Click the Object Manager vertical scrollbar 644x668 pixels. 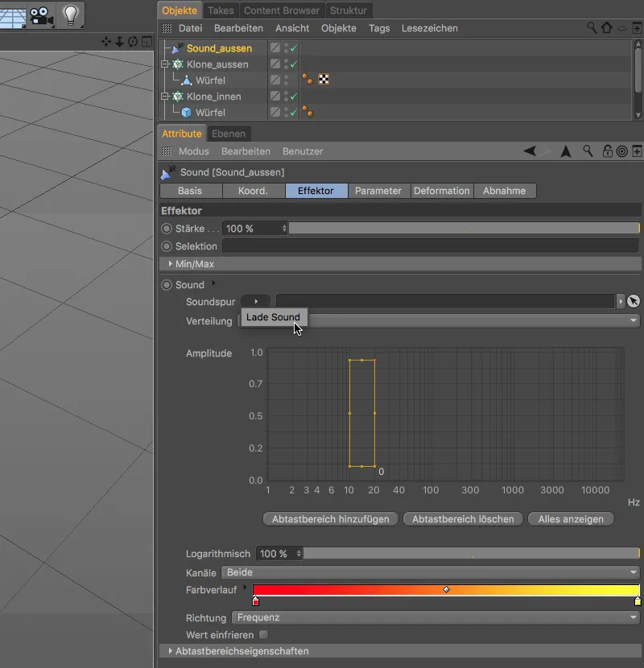638,80
